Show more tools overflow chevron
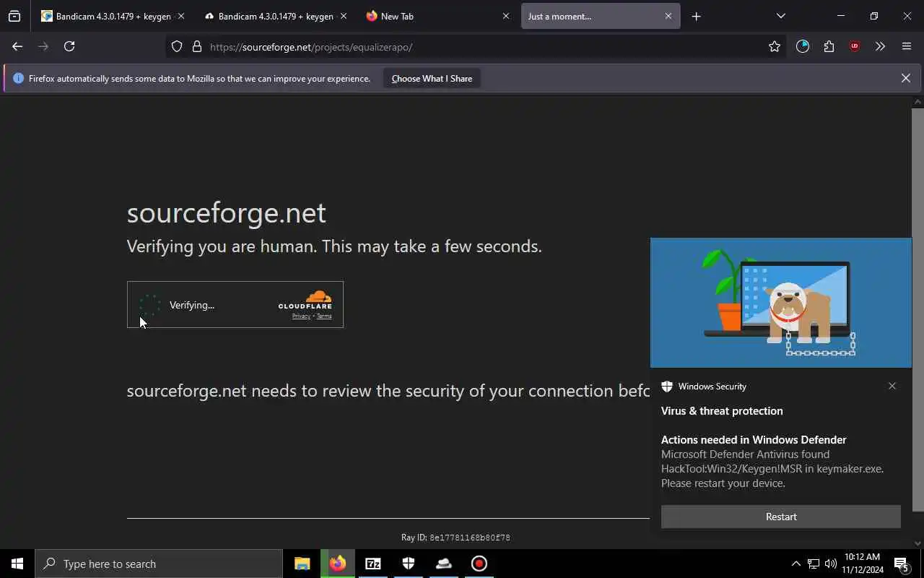Viewport: 924px width, 578px height. 880,46
